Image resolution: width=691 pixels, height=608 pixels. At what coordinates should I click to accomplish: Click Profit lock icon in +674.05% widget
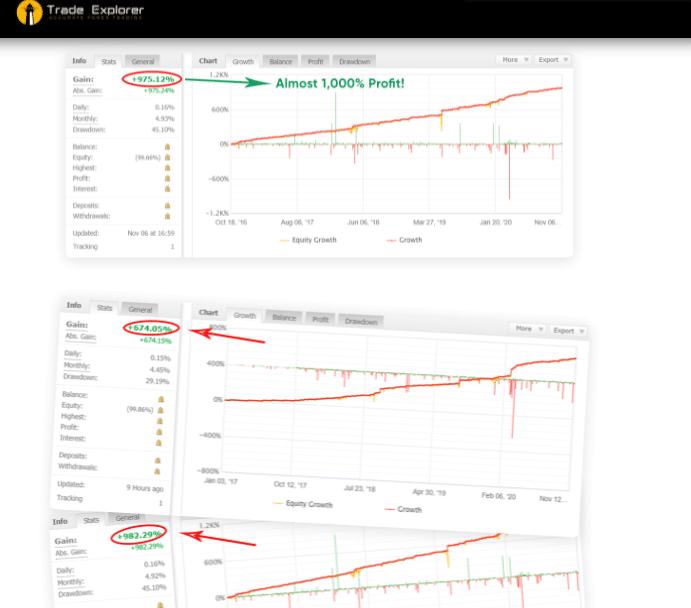coord(160,432)
